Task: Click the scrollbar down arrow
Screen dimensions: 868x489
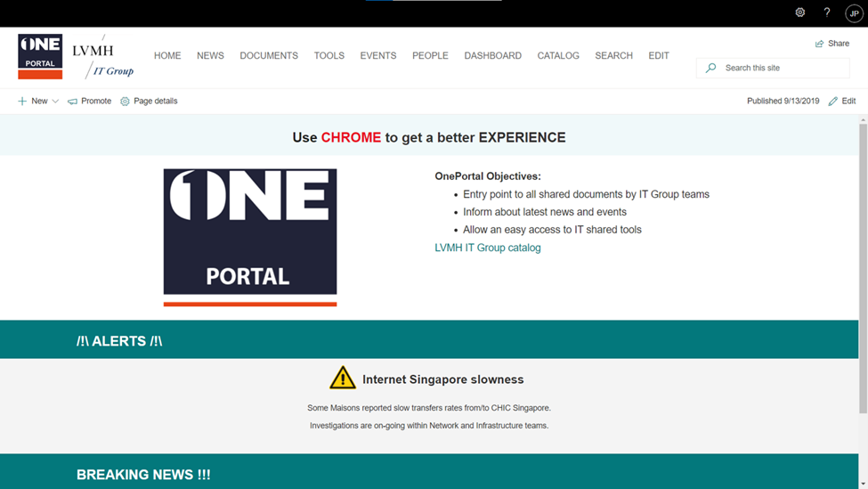Action: [x=863, y=485]
